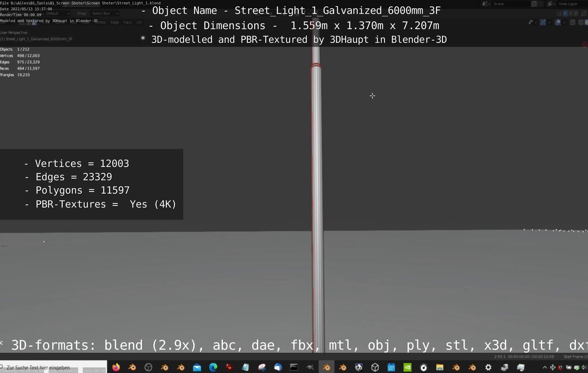
Task: Open File Explorer from the taskbar
Action: pyautogui.click(x=440, y=367)
